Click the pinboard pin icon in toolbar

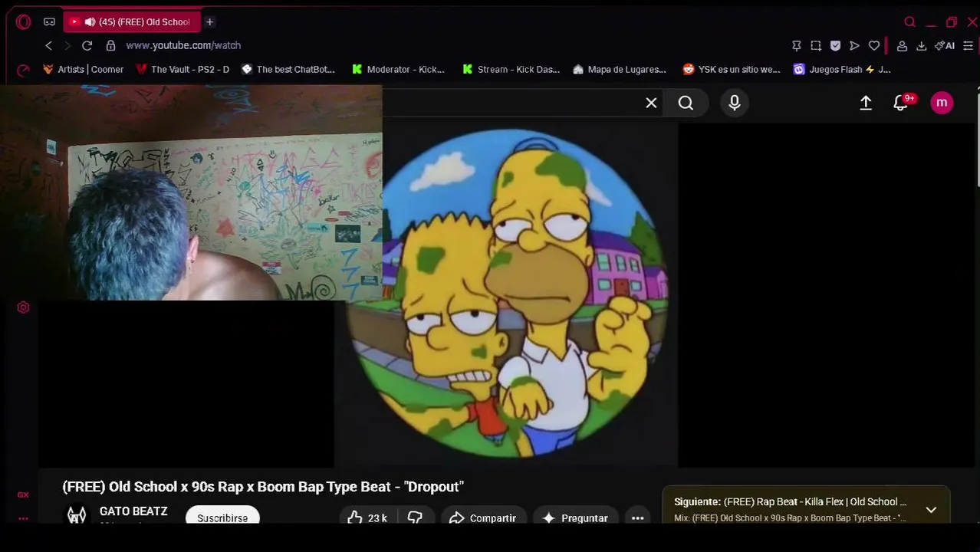point(797,46)
